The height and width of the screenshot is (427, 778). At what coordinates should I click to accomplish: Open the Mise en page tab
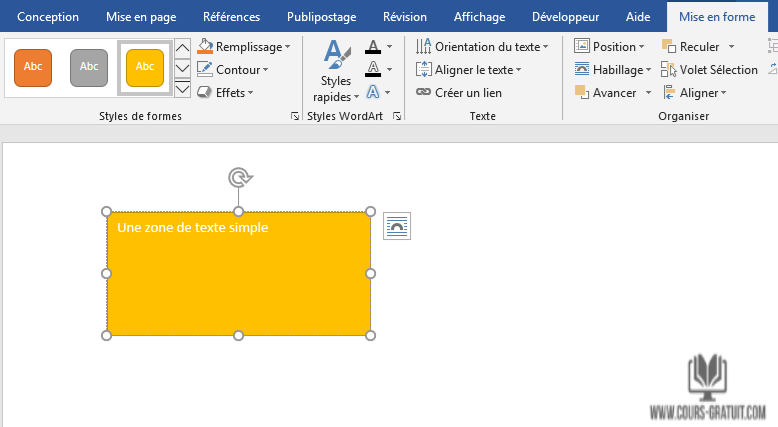pos(141,17)
